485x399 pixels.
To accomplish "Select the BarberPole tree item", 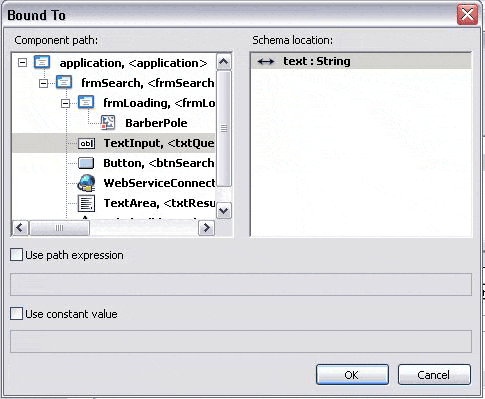I will [156, 123].
